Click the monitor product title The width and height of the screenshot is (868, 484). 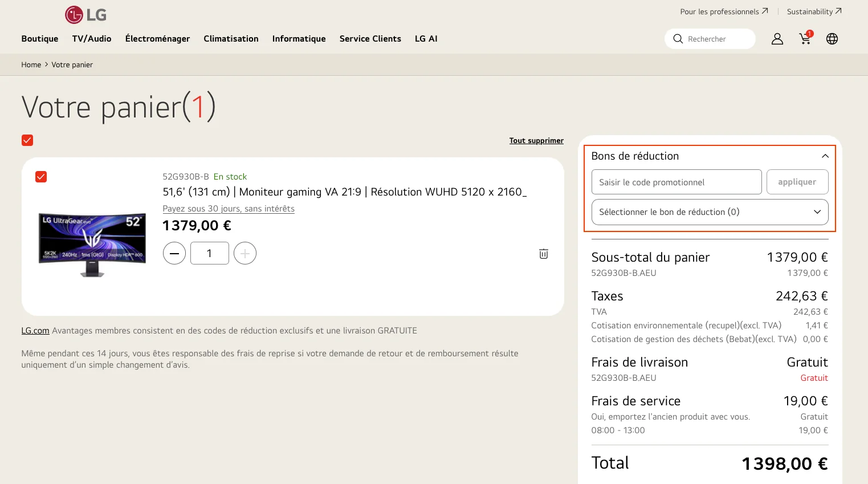[x=345, y=192]
